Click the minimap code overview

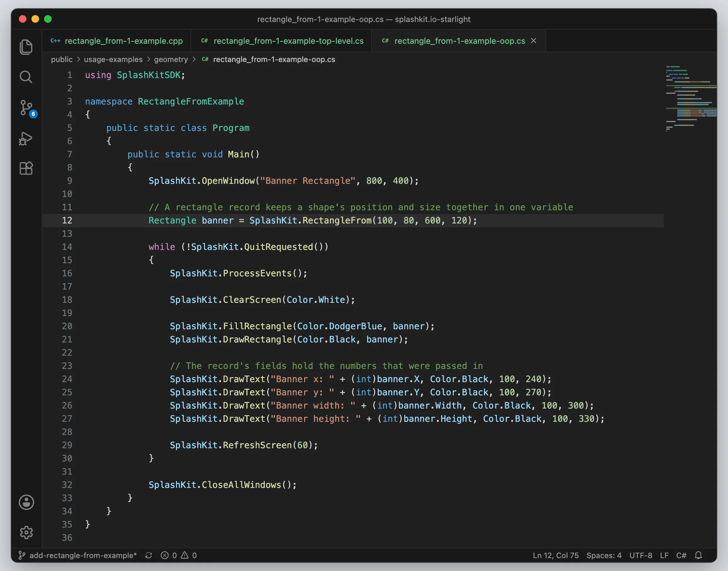coord(691,99)
